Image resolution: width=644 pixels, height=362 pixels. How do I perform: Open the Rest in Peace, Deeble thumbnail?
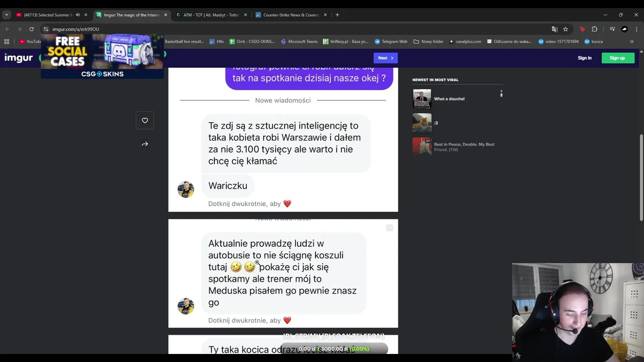(422, 147)
